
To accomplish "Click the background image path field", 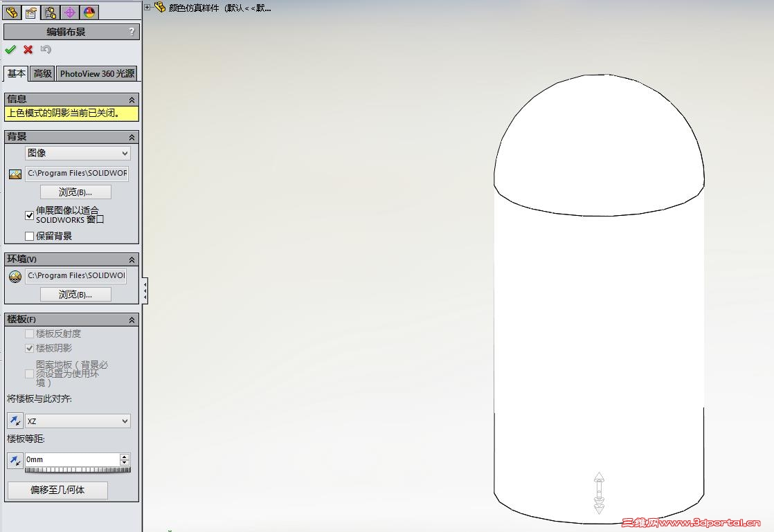I will click(x=77, y=174).
